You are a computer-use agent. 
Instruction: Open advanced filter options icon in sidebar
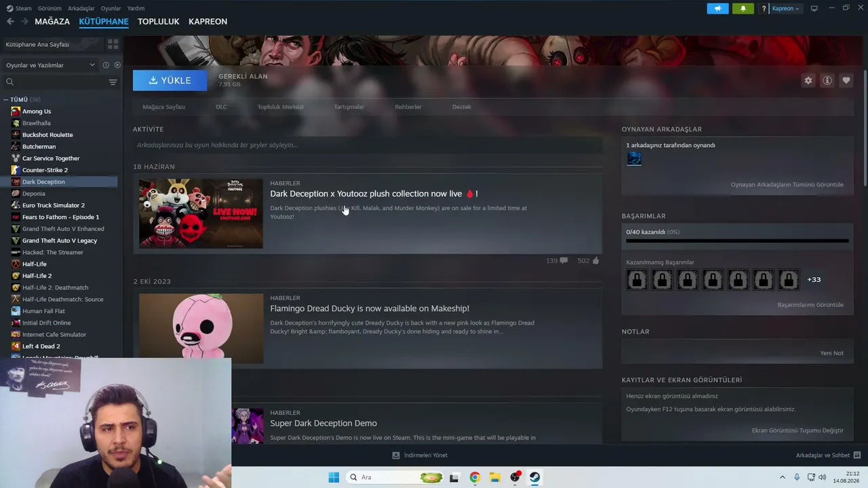[x=113, y=82]
